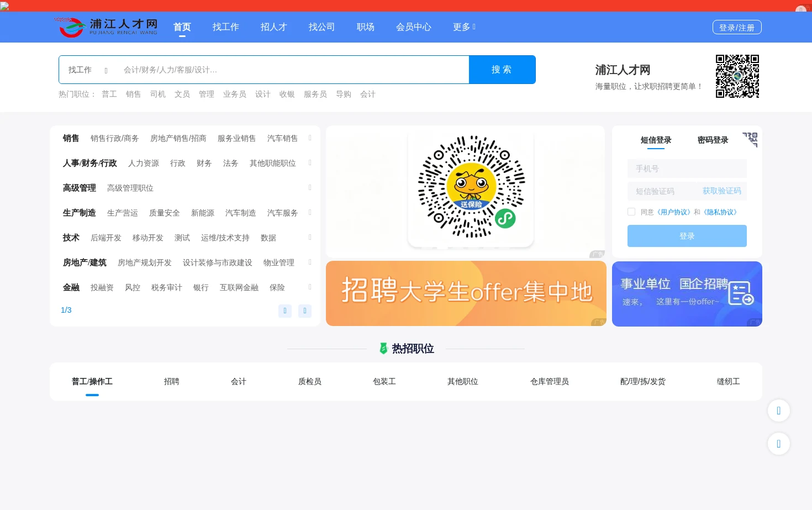The image size is (812, 510).
Task: Go to previous category page arrow
Action: coord(285,311)
